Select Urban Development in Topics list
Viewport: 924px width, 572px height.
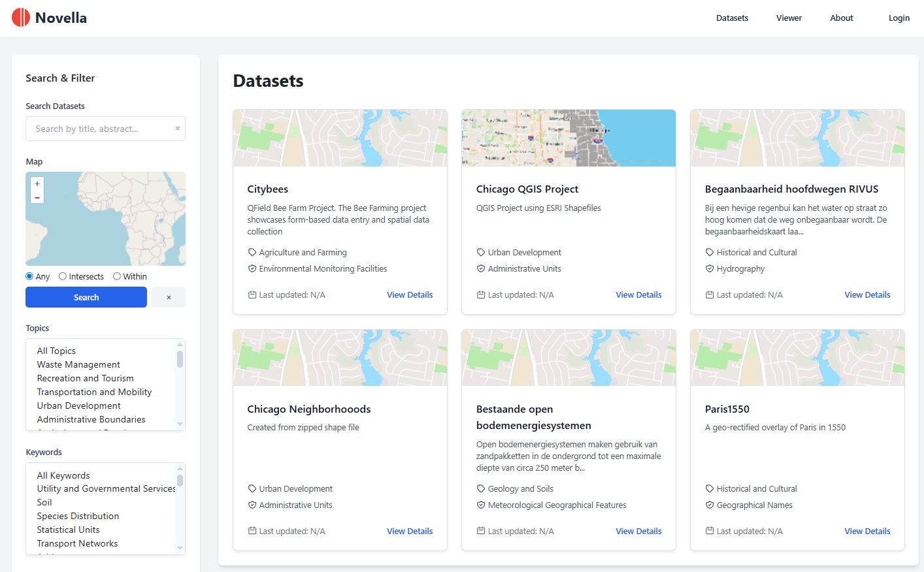(78, 405)
